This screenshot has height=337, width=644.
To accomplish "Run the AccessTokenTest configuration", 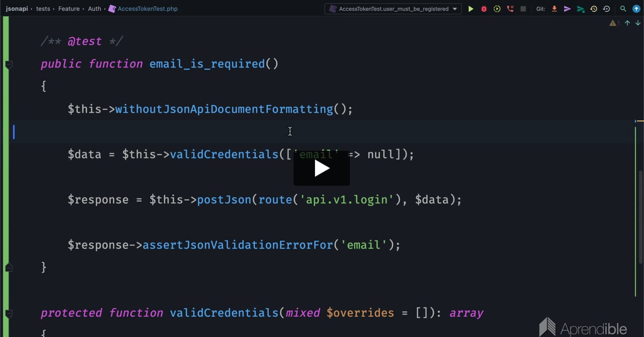I will point(471,9).
